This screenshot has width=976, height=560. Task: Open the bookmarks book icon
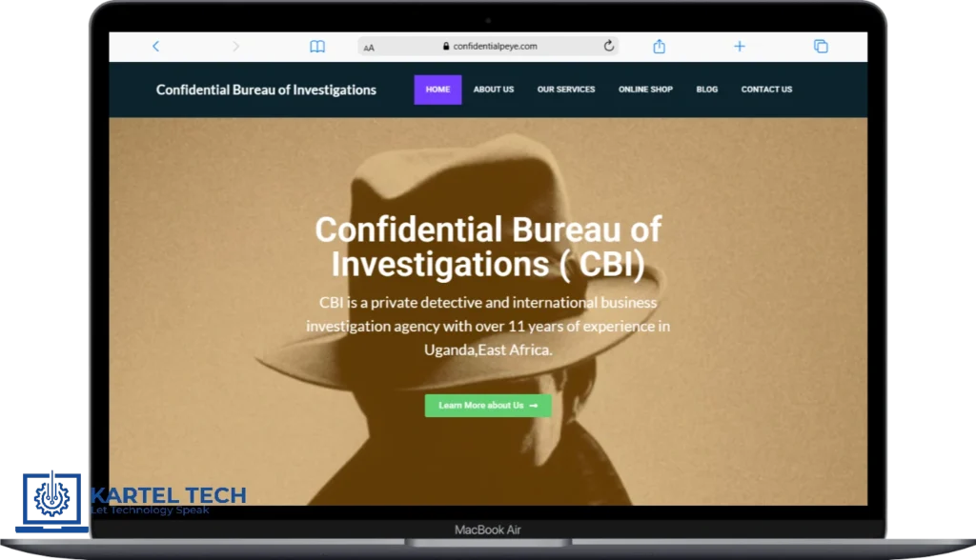[x=317, y=47]
